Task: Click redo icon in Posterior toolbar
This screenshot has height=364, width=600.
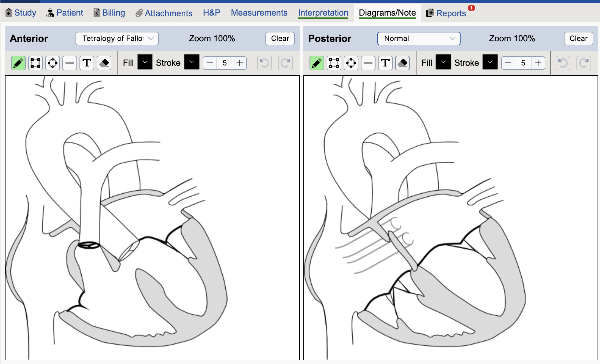Action: point(584,63)
